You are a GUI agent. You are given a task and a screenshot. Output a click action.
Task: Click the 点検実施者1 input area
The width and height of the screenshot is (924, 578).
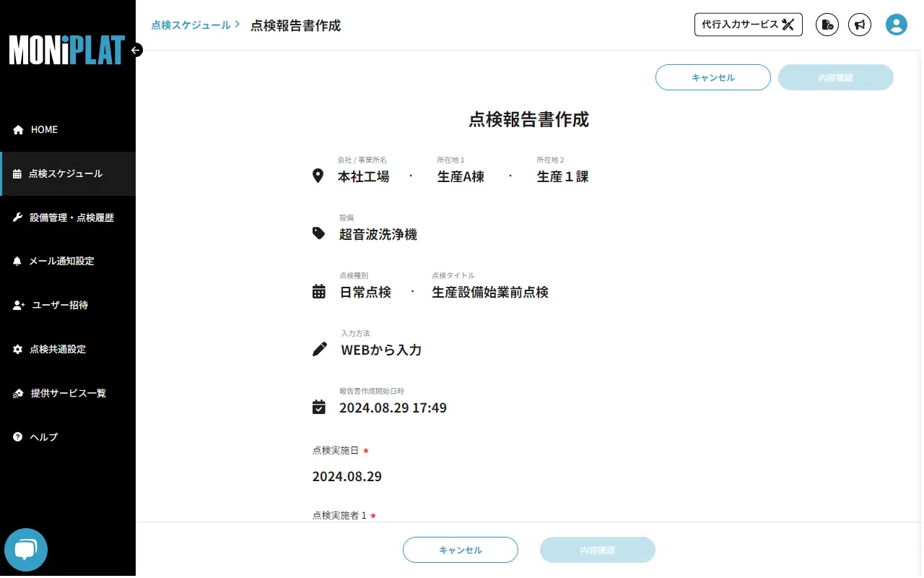tap(433, 515)
